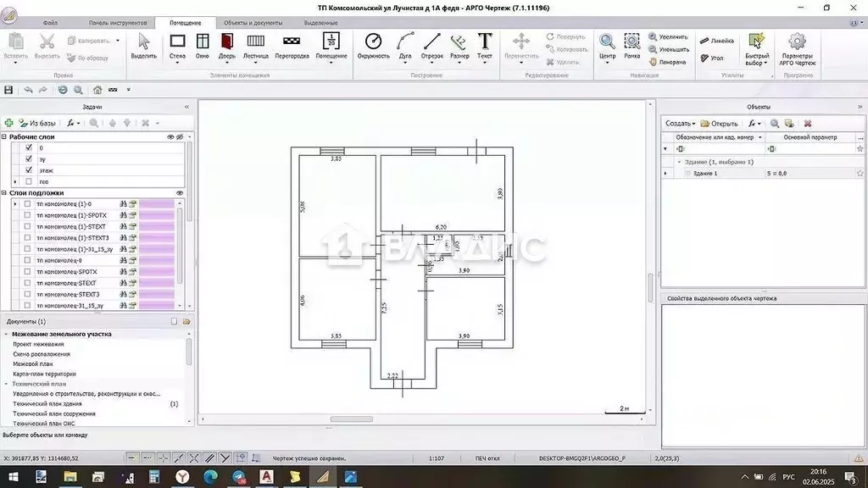The height and width of the screenshot is (488, 868).
Task: Switch to Объекты и документы tab
Action: (x=253, y=23)
